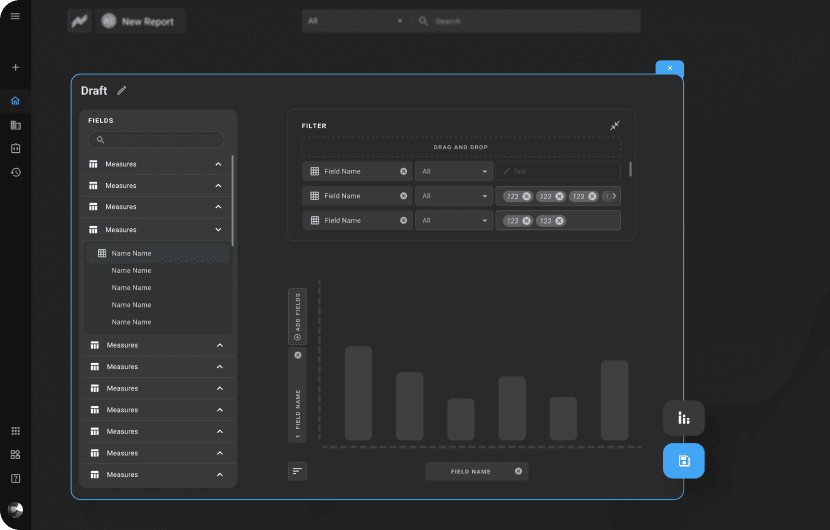830x530 pixels.
Task: Click the Filter panel scrollbar
Action: pyautogui.click(x=630, y=169)
